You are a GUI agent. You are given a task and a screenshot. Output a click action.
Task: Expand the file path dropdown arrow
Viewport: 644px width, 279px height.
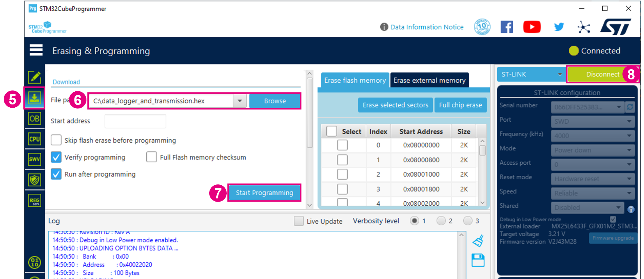[x=240, y=101]
